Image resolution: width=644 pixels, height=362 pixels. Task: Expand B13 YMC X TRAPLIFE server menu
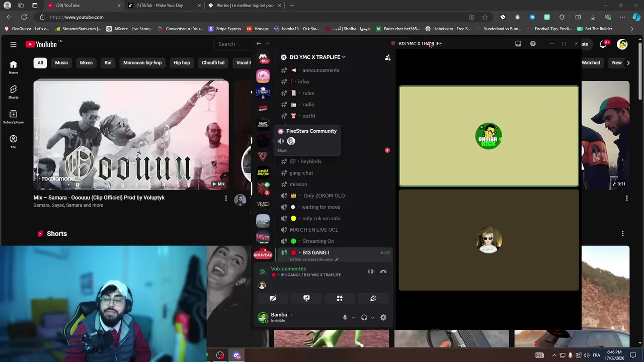[x=317, y=57]
